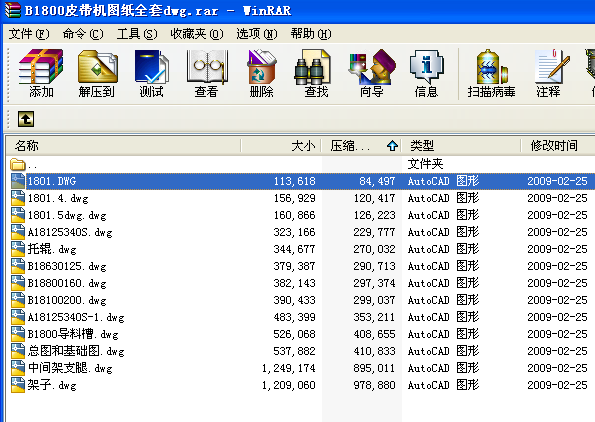Select the file name 托辊.dwg
The width and height of the screenshot is (595, 422).
(x=52, y=249)
